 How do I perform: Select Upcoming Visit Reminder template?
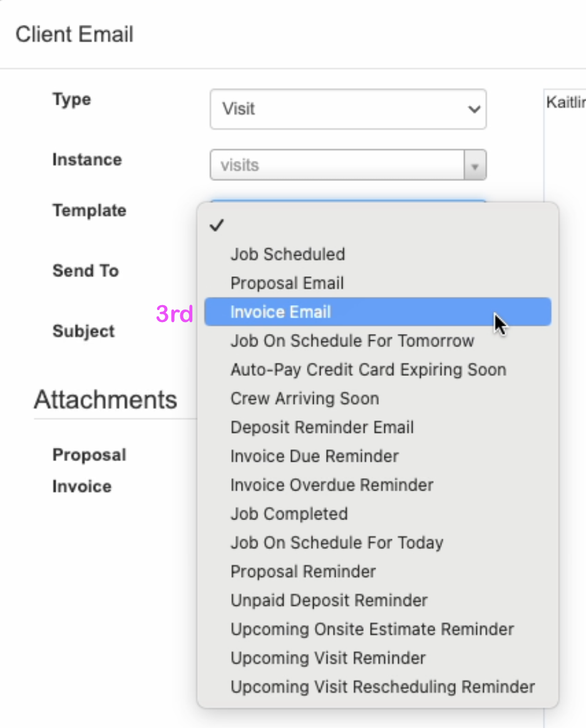tap(327, 658)
